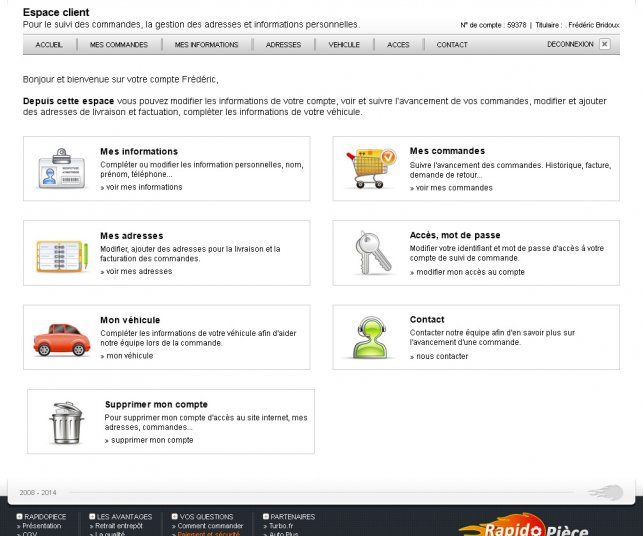Click the Rapido Pièce logo in footer
The height and width of the screenshot is (536, 643).
pyautogui.click(x=524, y=526)
